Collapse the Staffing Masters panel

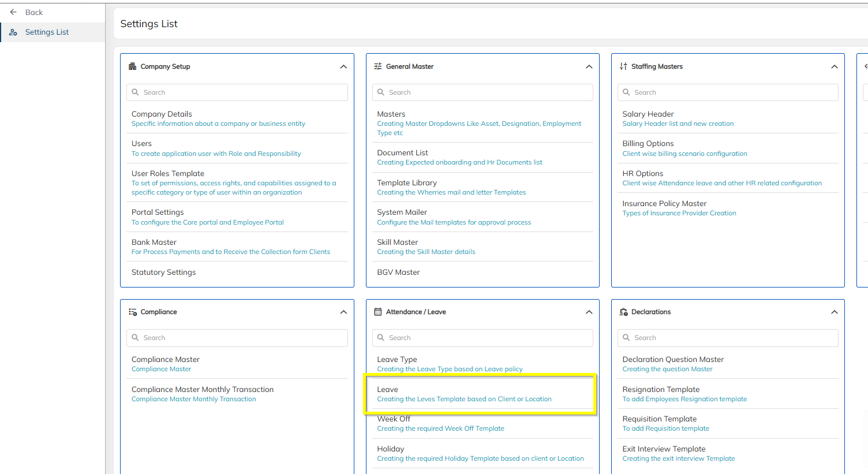(x=834, y=67)
